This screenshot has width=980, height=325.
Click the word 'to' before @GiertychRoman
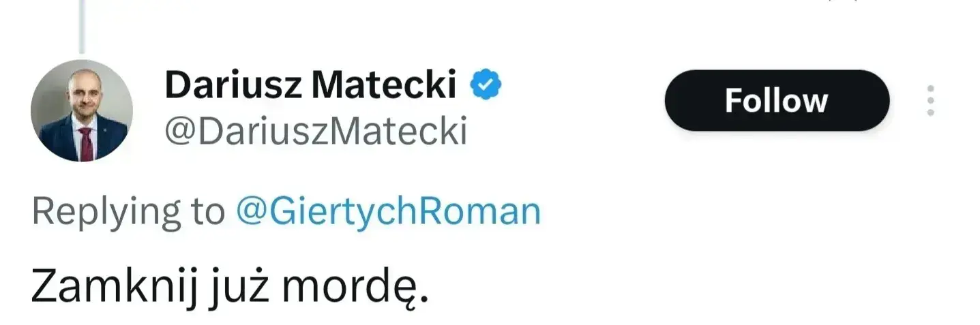point(207,212)
